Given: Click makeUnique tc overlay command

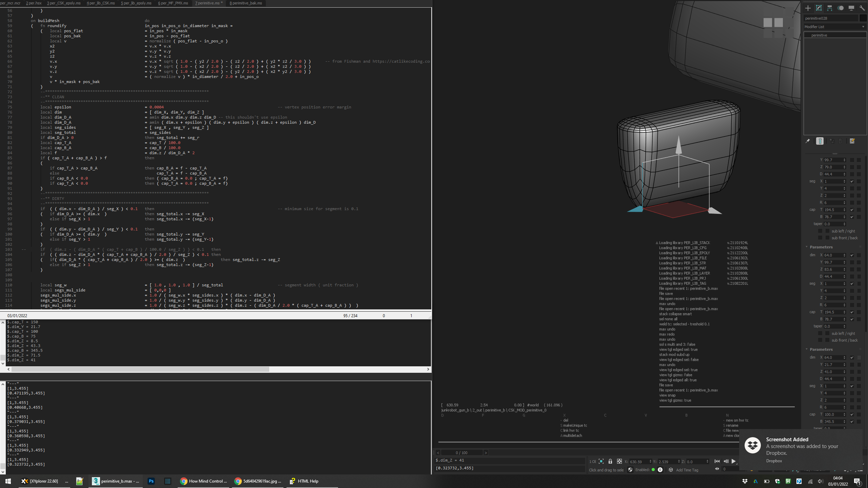Looking at the screenshot, I should pyautogui.click(x=575, y=425).
